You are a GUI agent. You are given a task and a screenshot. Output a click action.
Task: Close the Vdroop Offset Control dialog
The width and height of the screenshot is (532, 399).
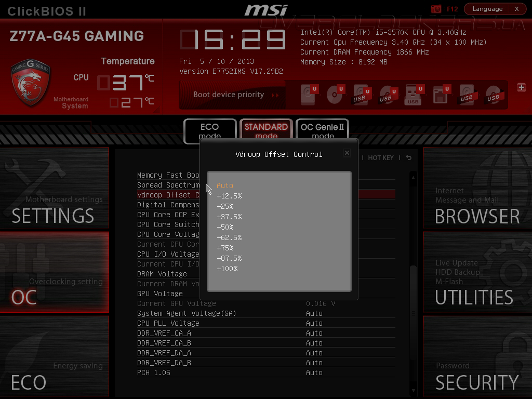(347, 153)
